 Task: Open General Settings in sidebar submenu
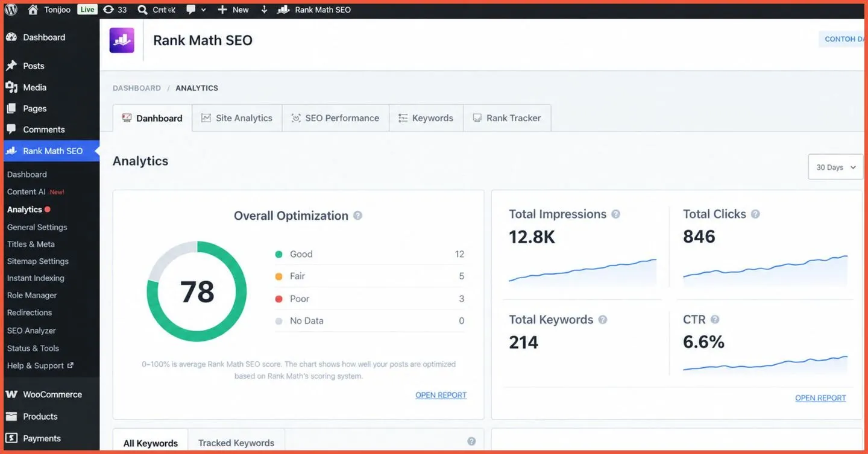[x=37, y=227]
